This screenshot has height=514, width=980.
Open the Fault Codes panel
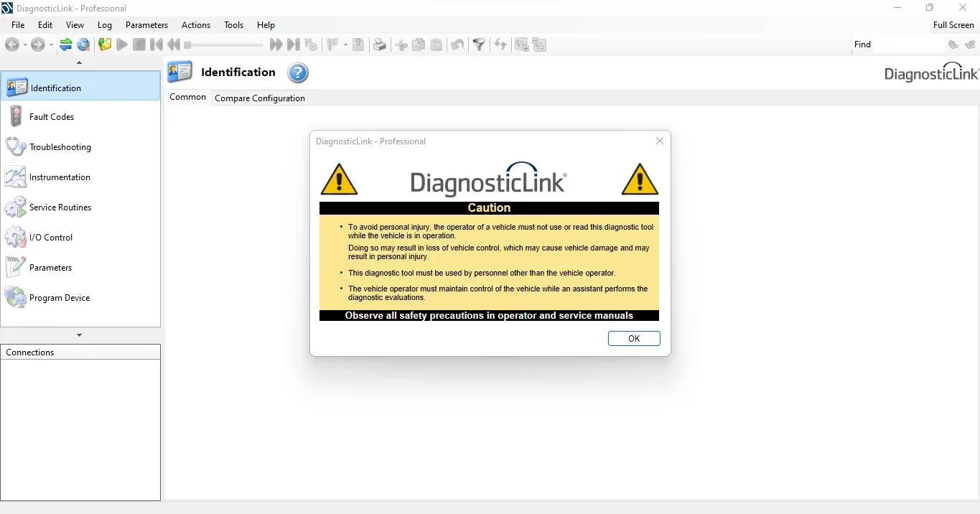[52, 117]
